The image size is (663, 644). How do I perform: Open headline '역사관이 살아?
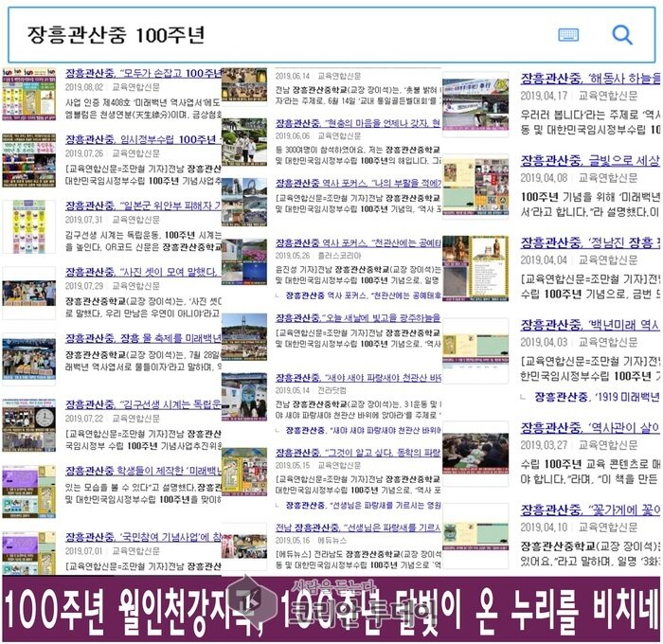[x=590, y=428]
